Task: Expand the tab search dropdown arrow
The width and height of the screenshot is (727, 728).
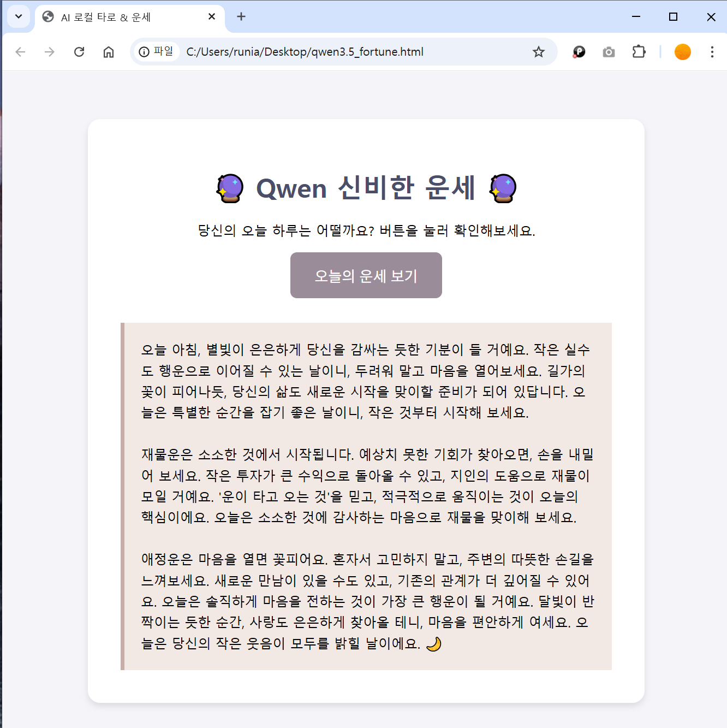Action: tap(19, 16)
